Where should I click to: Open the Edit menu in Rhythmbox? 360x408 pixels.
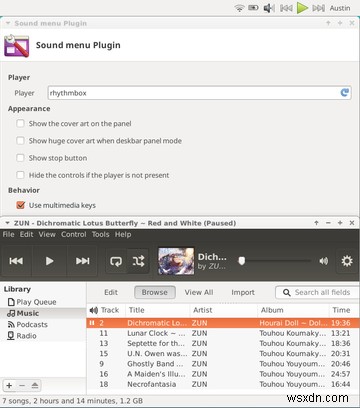pyautogui.click(x=26, y=234)
